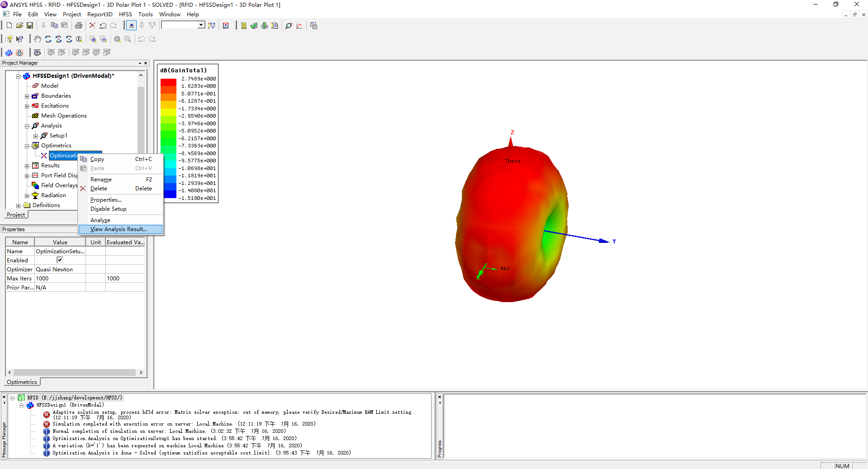868x469 pixels.
Task: Choose Disable Setup in the context menu
Action: tap(108, 209)
